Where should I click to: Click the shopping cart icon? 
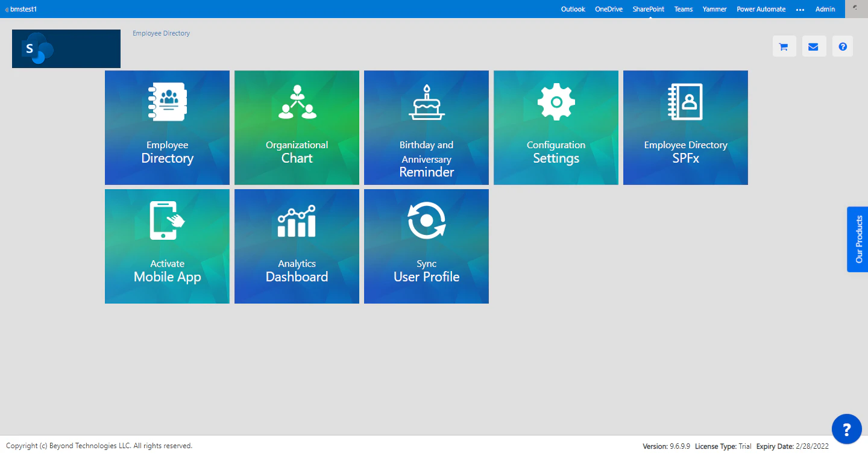coord(784,46)
